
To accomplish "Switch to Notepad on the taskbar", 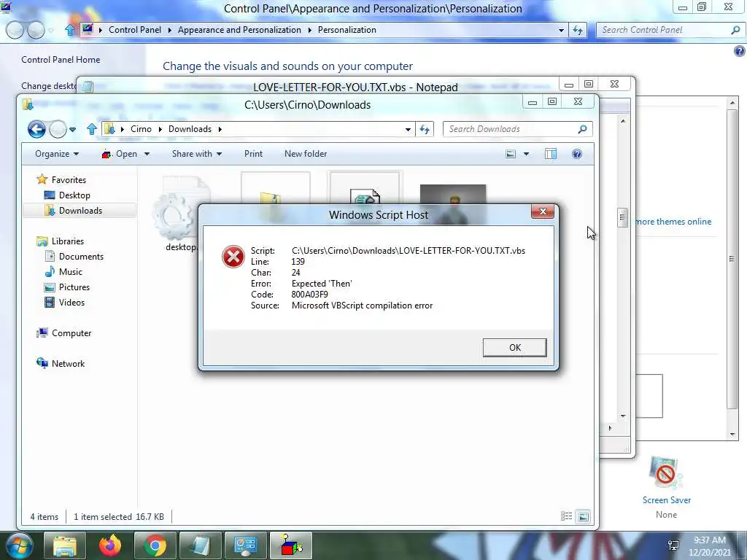I will click(x=201, y=545).
